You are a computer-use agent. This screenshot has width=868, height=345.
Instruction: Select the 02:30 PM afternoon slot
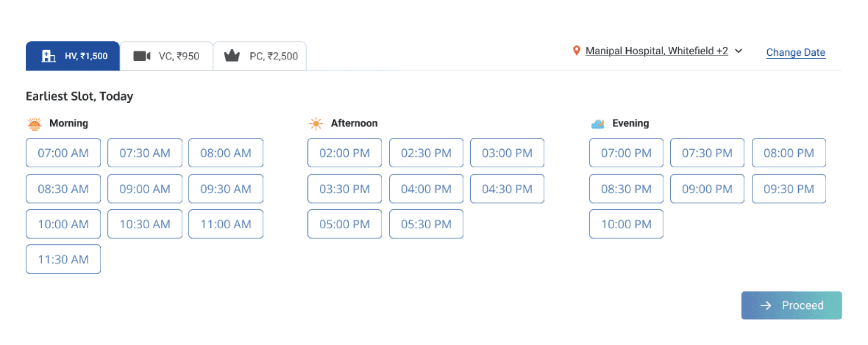[426, 153]
